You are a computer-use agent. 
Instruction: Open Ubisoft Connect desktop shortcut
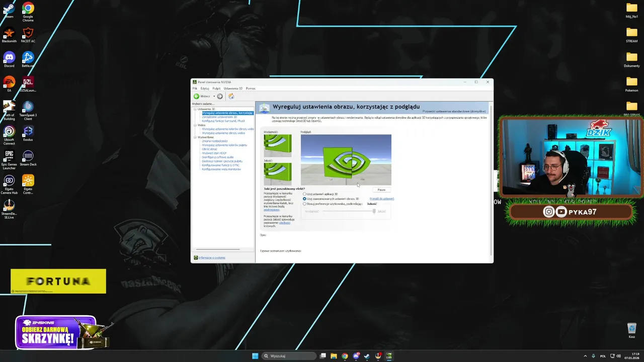pyautogui.click(x=9, y=135)
